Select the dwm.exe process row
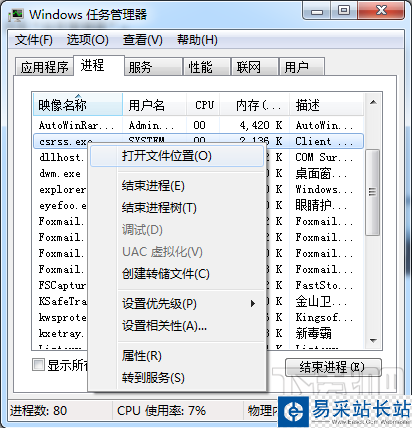The height and width of the screenshot is (428, 412). click(x=61, y=173)
